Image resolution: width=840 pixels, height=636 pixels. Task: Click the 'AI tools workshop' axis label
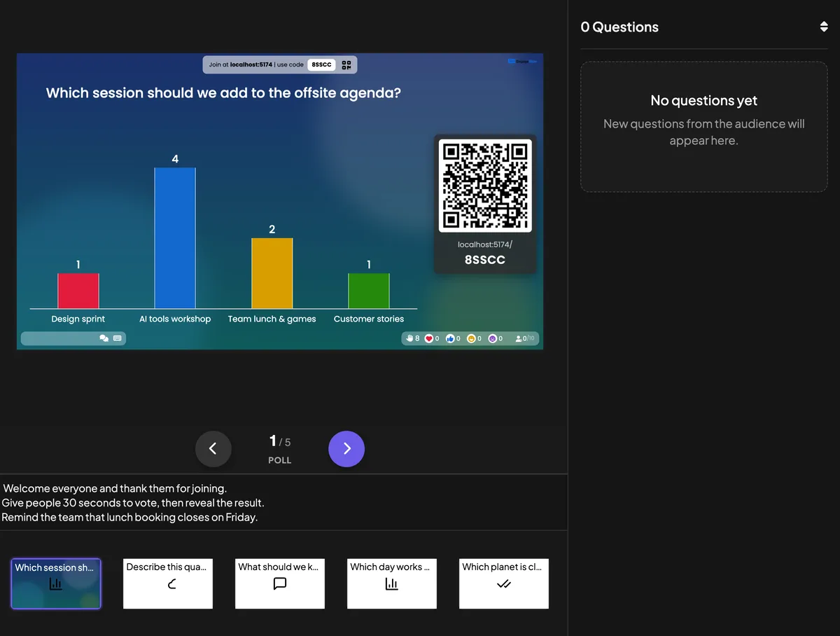[175, 319]
